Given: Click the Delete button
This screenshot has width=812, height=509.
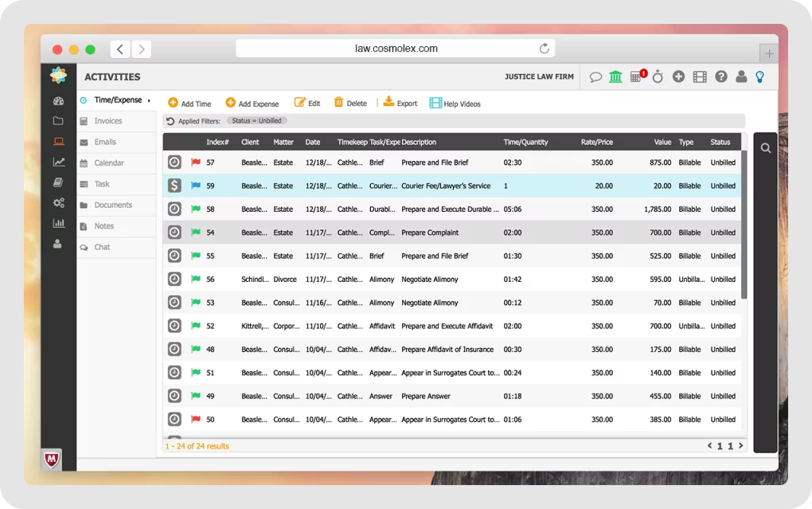Looking at the screenshot, I should [x=350, y=103].
